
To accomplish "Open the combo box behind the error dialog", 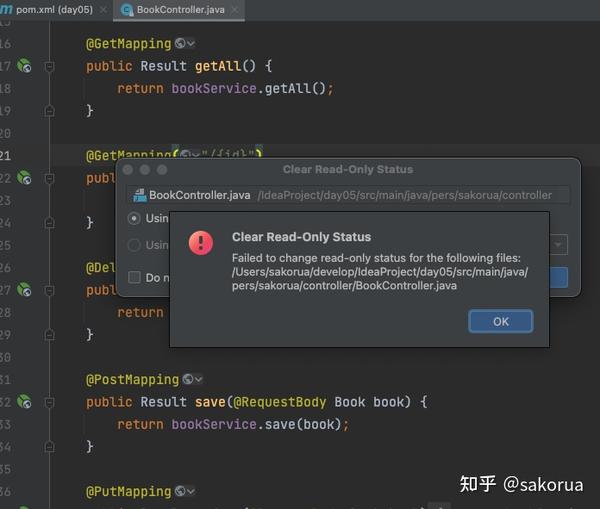I will point(558,245).
